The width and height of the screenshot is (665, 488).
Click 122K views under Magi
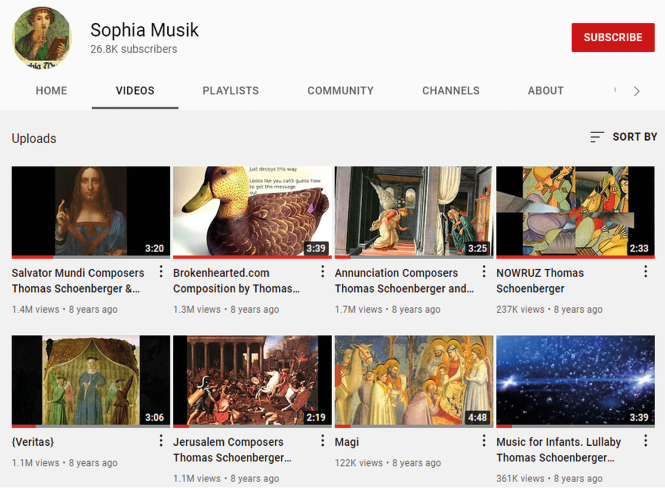(x=359, y=463)
